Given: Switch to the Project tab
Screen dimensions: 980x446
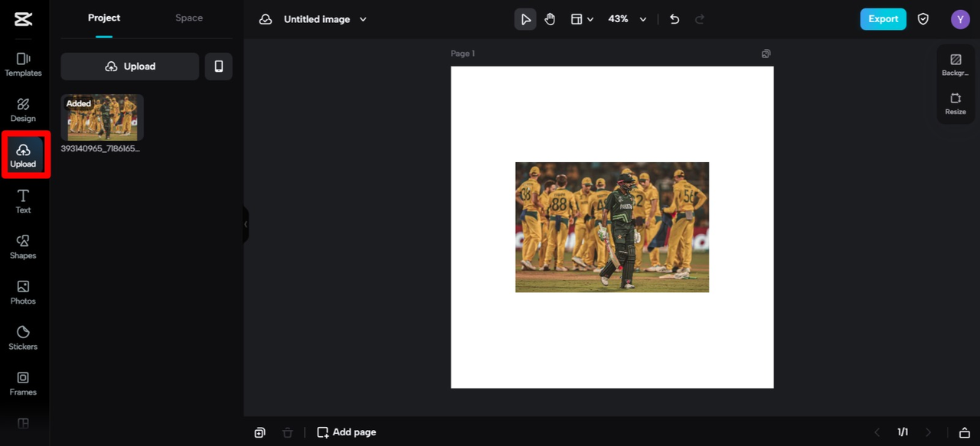Looking at the screenshot, I should click(x=104, y=18).
